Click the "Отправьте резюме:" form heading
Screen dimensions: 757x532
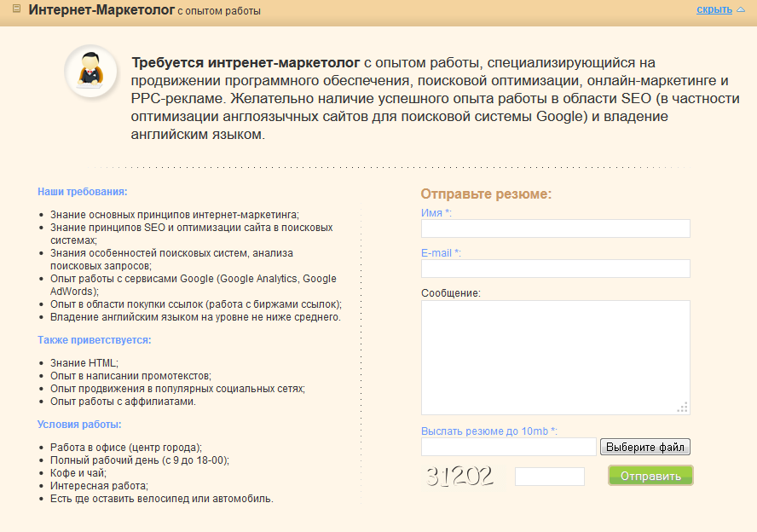pos(486,194)
